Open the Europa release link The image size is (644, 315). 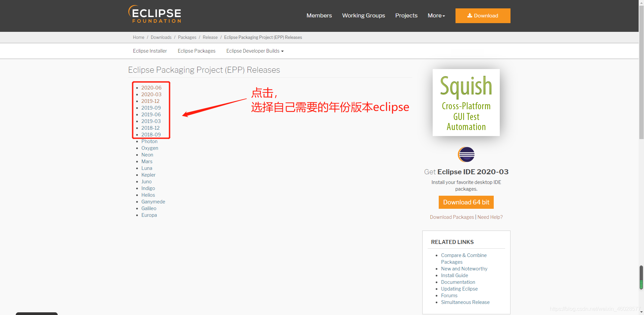[149, 215]
